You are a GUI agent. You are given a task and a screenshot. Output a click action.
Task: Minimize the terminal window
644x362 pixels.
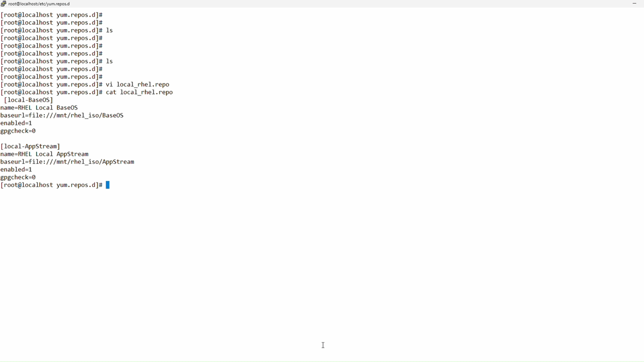[x=634, y=4]
